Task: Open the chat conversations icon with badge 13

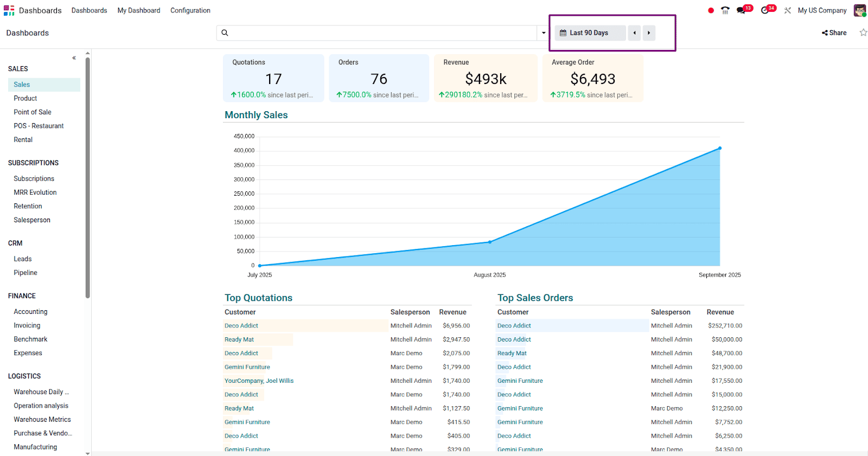Action: click(x=741, y=10)
